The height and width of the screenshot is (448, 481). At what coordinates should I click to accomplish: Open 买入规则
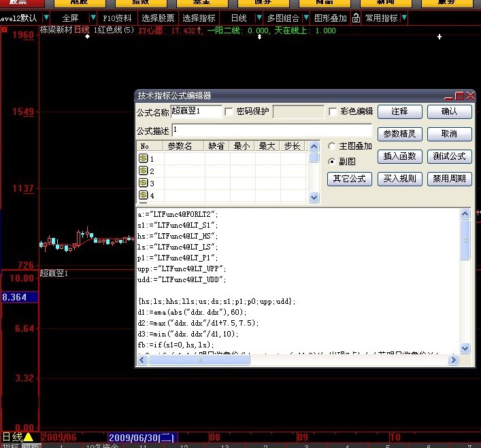400,179
